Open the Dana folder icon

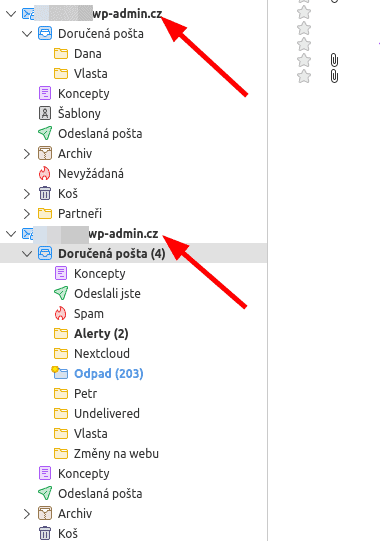(61, 54)
